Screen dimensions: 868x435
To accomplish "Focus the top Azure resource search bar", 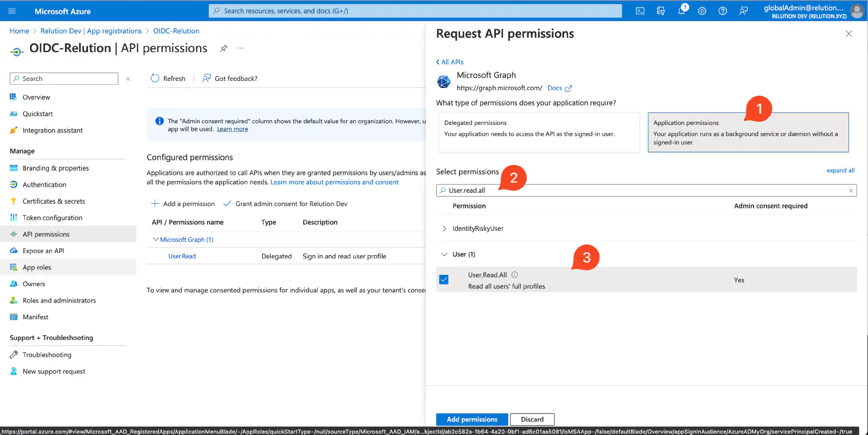I will click(416, 11).
